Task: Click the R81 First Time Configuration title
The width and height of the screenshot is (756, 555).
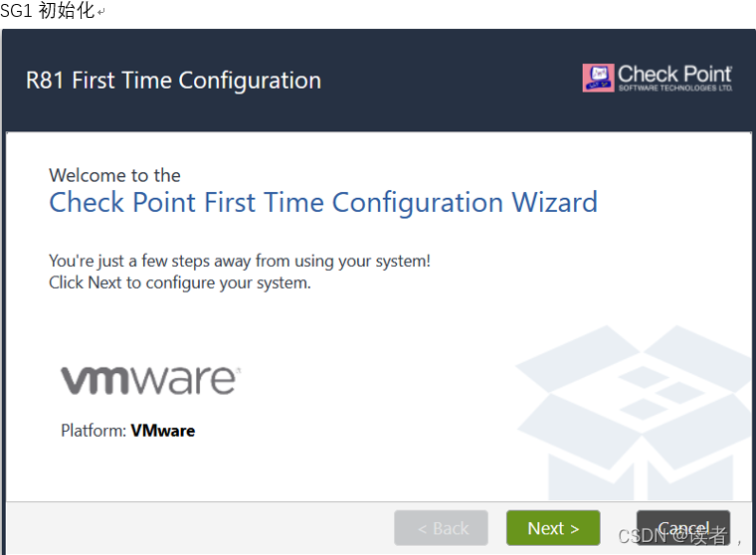Action: tap(173, 81)
